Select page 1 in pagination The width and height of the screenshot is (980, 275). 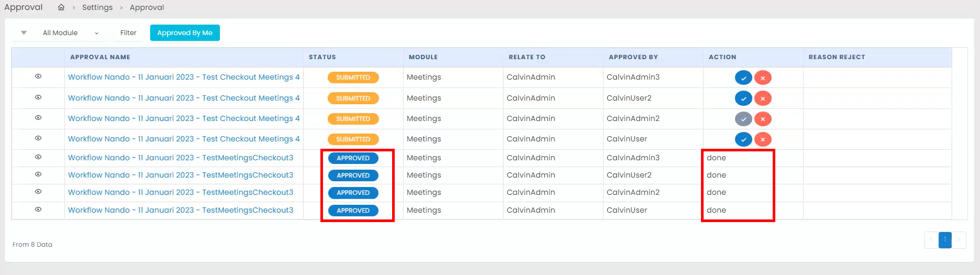[x=945, y=240]
